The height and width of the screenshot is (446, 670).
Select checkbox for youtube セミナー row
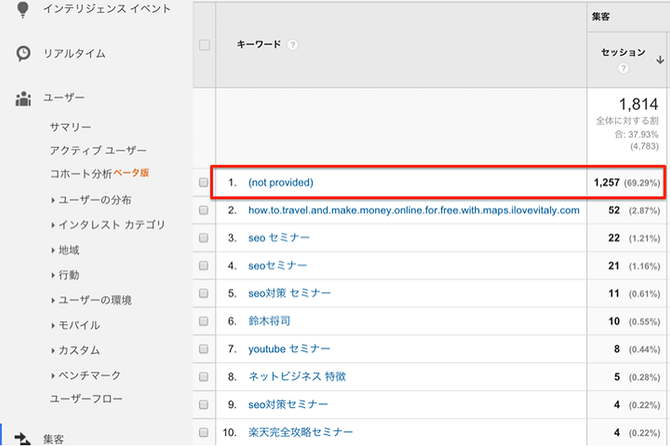click(x=205, y=350)
